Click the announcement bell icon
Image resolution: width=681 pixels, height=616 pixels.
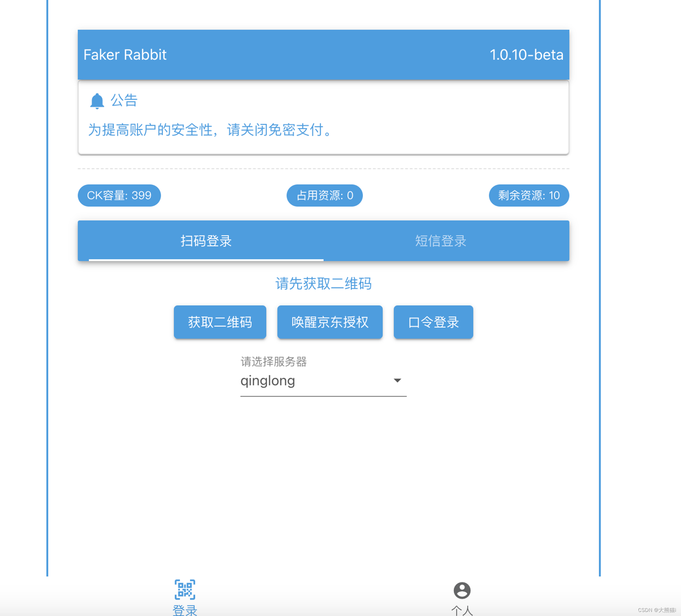point(97,101)
